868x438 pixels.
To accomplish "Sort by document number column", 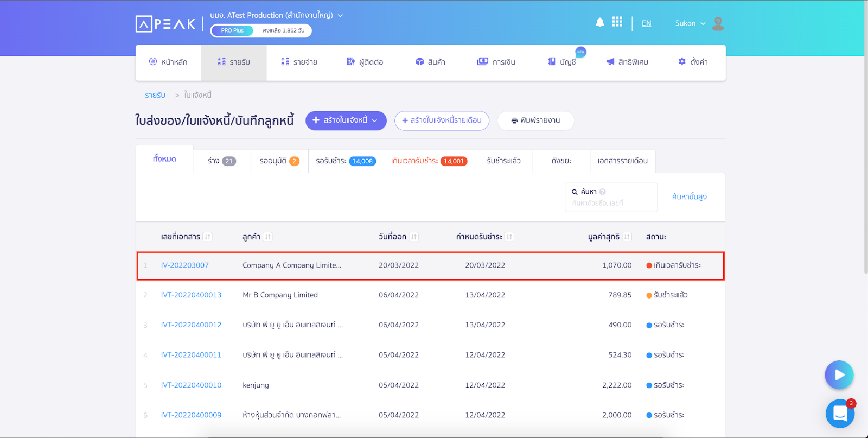I will tap(208, 237).
